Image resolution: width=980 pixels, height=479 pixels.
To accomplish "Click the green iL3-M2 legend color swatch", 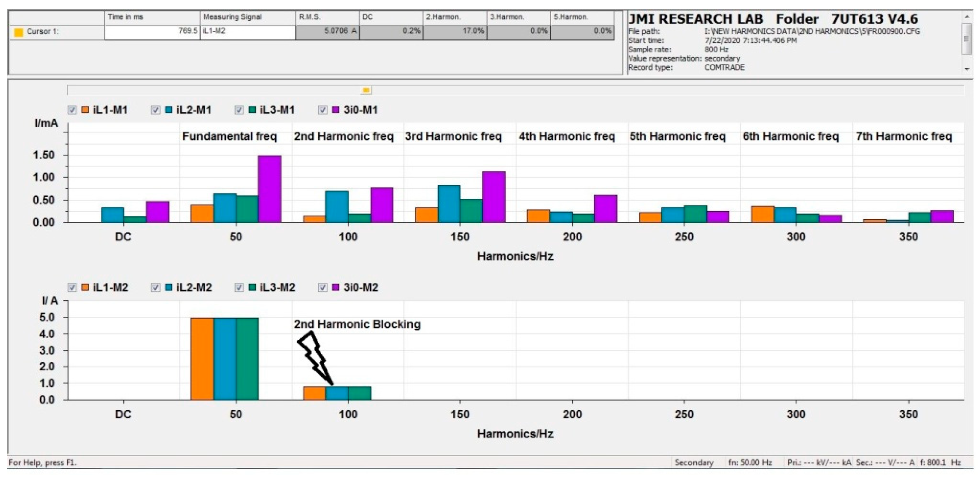I will click(x=252, y=287).
